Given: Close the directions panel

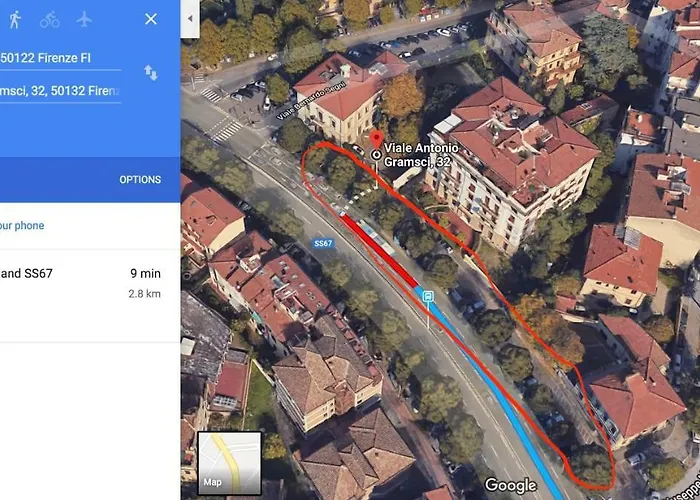Looking at the screenshot, I should 151,19.
